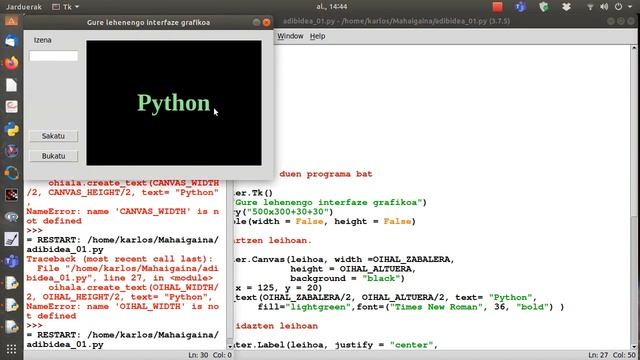
Task: Click 'background = "black"' in code
Action: 345,278
